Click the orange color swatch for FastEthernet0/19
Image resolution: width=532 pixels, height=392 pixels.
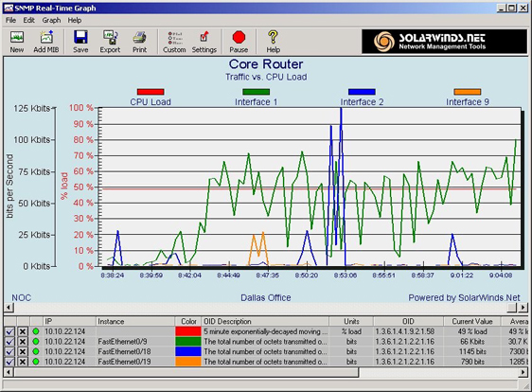(188, 362)
